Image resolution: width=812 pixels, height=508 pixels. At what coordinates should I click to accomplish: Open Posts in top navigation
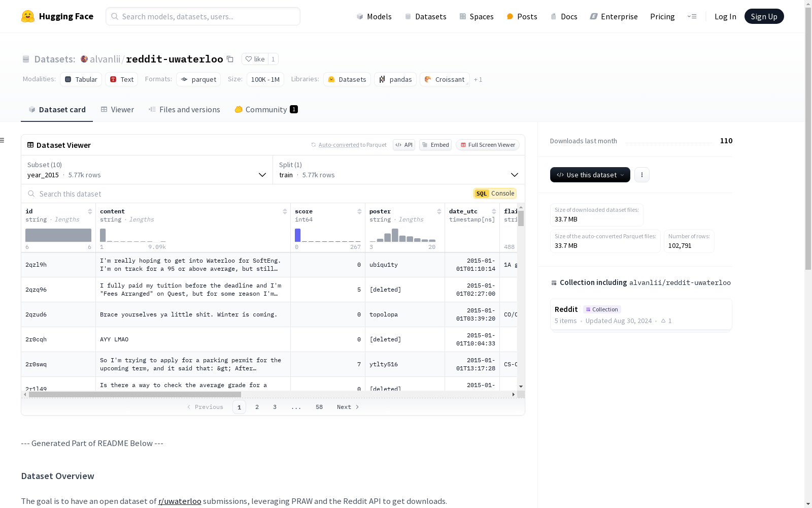(522, 16)
